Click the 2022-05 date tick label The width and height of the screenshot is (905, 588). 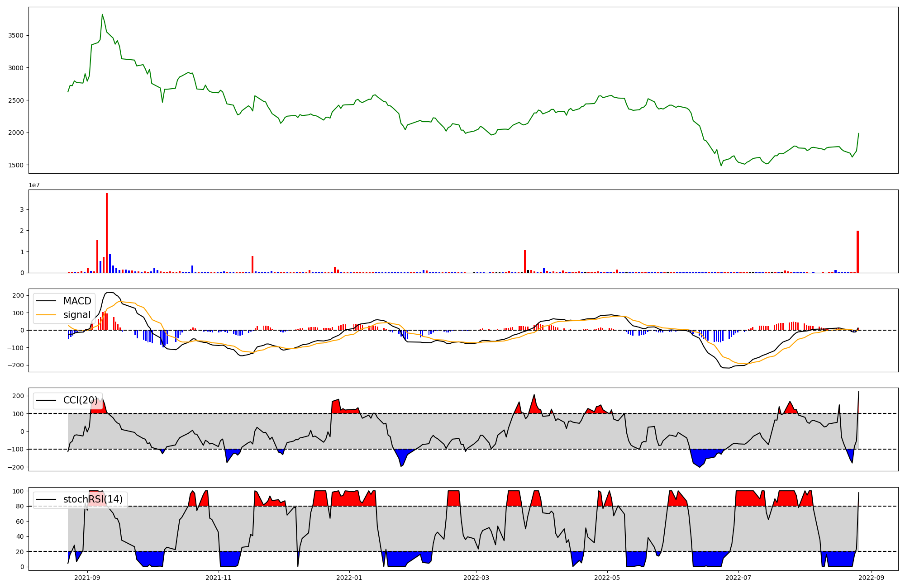[x=607, y=578]
